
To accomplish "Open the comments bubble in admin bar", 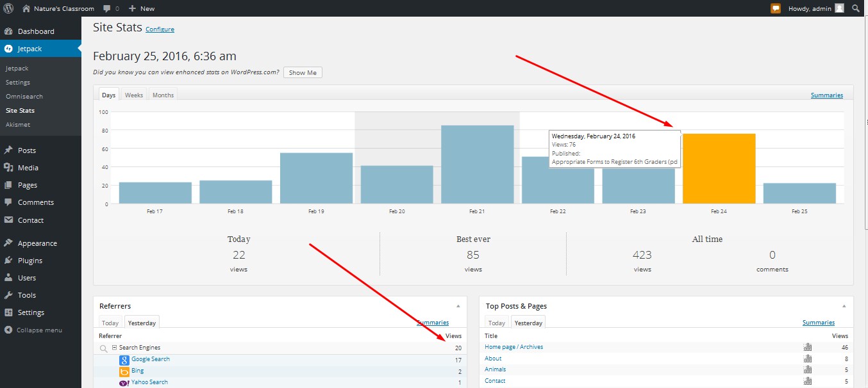I will [x=110, y=8].
